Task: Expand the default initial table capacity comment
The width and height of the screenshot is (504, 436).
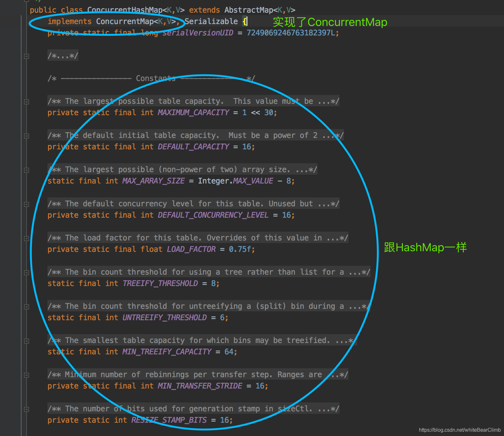Action: tap(27, 136)
